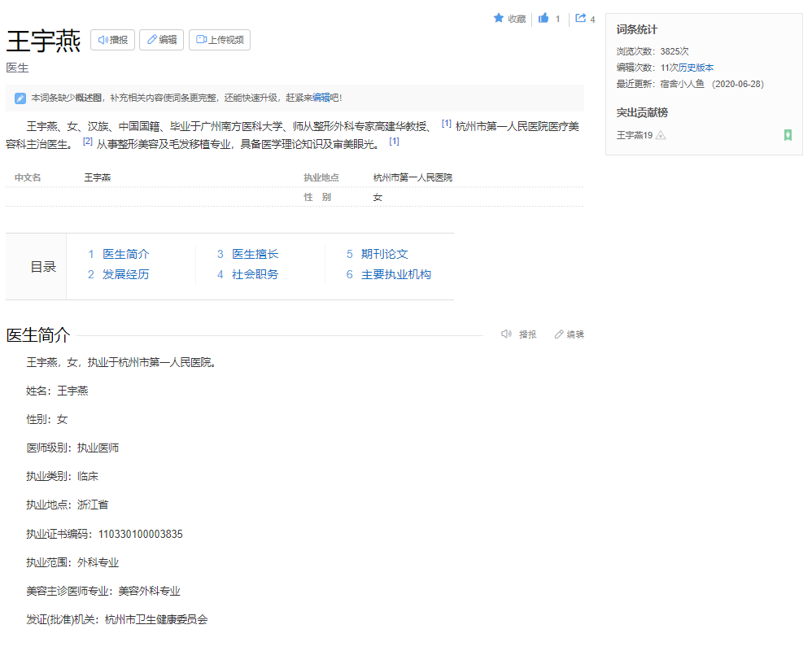This screenshot has height=651, width=812.
Task: Navigate to 主要执业机构 from contents
Action: (x=395, y=274)
